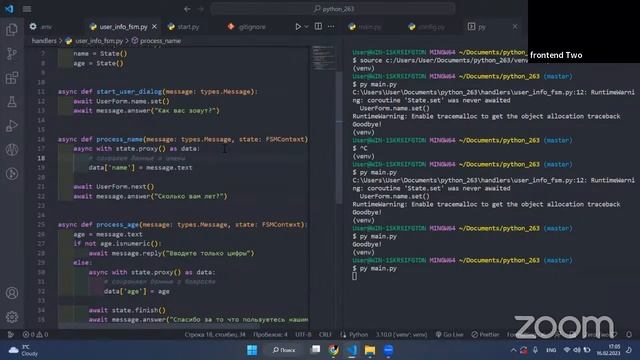Select the terminal py tab in right group

477,27
